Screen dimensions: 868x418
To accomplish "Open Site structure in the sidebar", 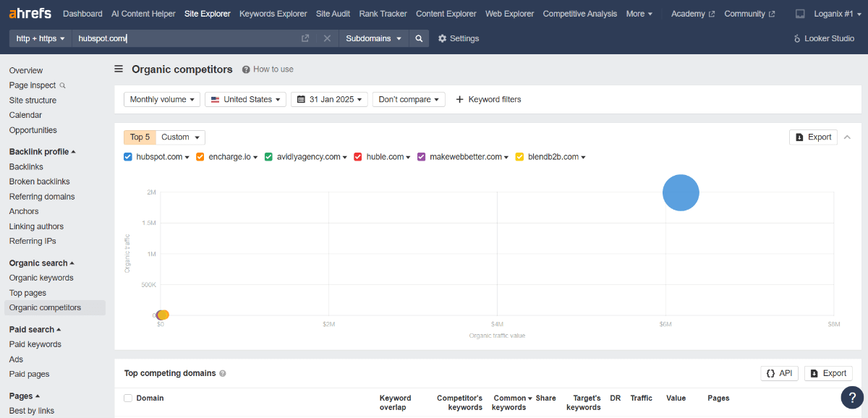I will tap(33, 101).
